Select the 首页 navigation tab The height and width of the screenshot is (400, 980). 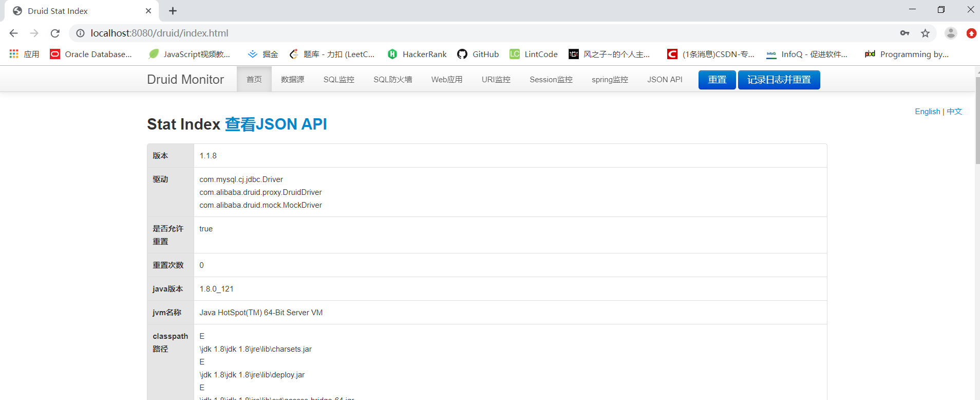[x=254, y=79]
